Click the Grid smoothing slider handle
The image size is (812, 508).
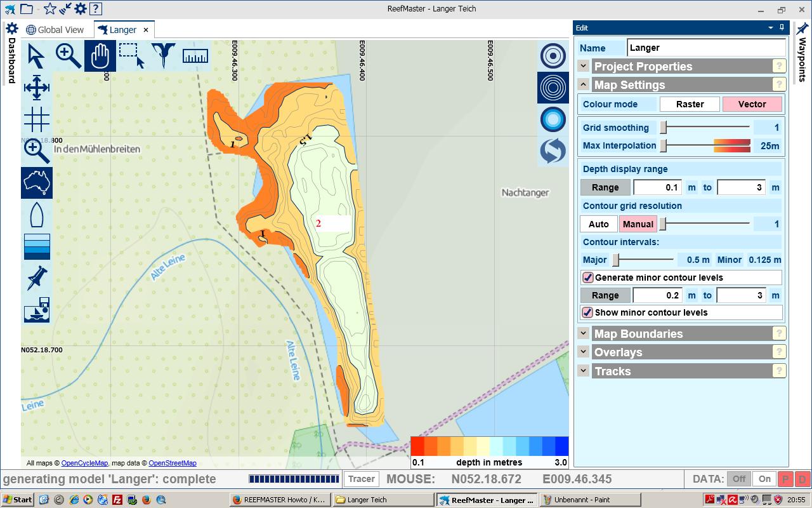664,128
